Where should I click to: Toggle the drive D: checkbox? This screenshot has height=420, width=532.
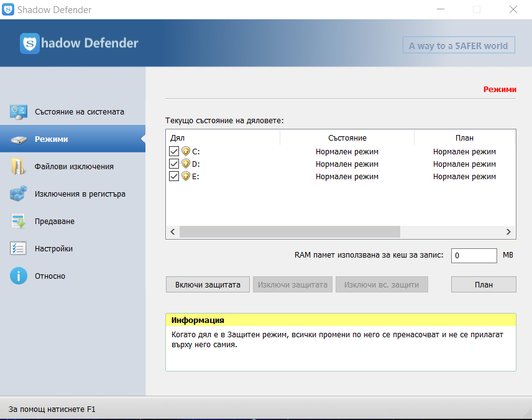[x=174, y=164]
